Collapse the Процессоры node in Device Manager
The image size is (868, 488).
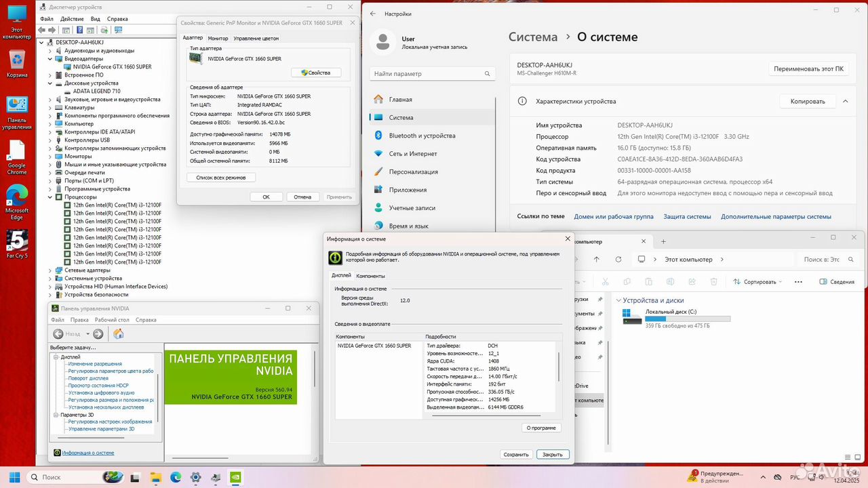(50, 197)
